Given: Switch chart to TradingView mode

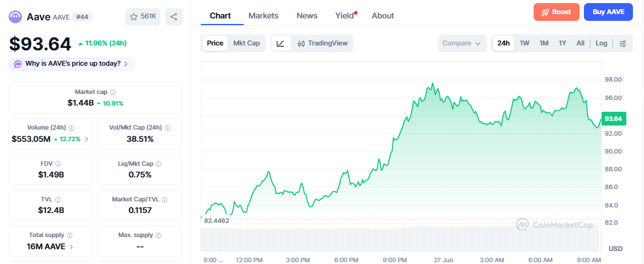Looking at the screenshot, I should 323,43.
